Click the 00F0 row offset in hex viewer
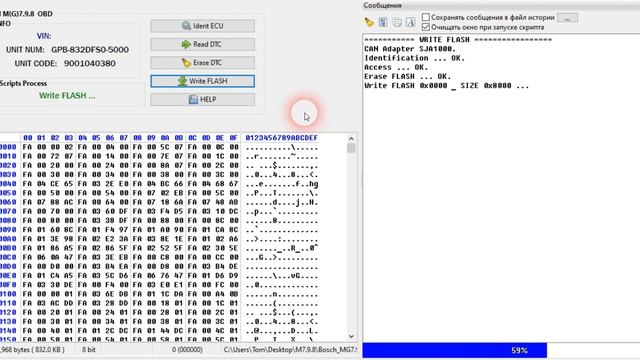The width and height of the screenshot is (640, 360). 8,284
